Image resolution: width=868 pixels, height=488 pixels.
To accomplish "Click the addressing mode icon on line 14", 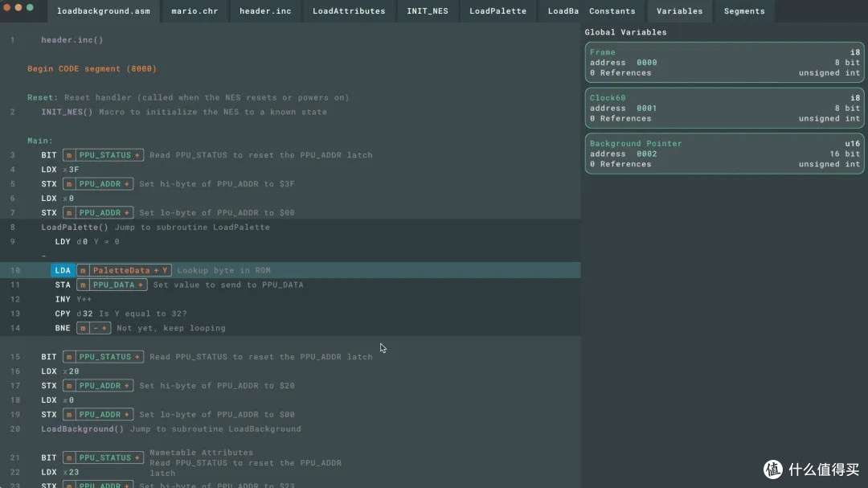I will [83, 328].
